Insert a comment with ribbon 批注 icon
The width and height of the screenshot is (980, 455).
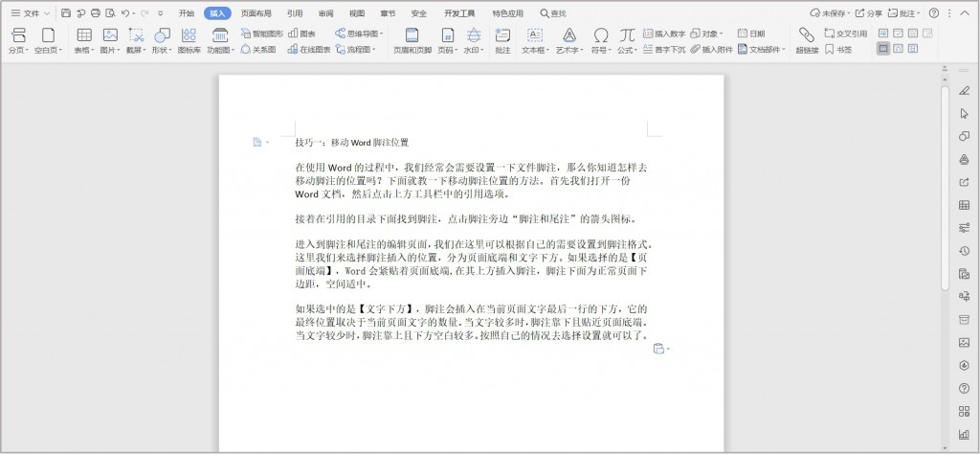coord(502,41)
